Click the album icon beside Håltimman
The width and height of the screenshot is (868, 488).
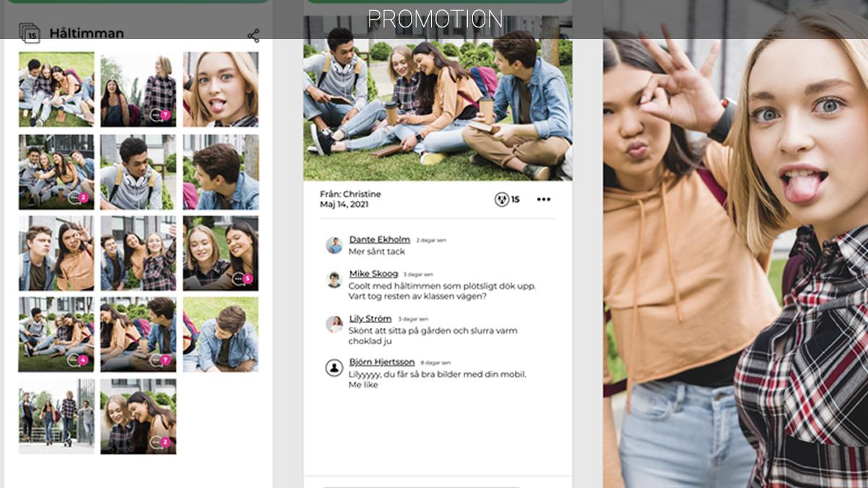(29, 33)
